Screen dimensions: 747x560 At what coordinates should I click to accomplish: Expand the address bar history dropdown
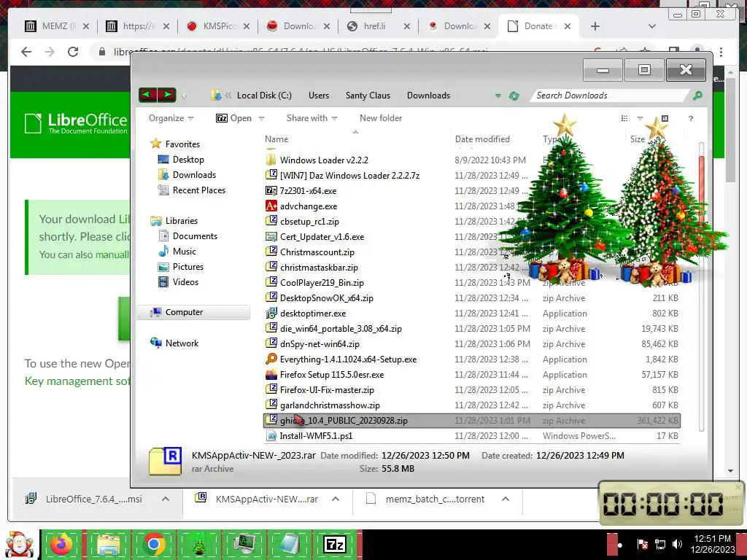(498, 96)
